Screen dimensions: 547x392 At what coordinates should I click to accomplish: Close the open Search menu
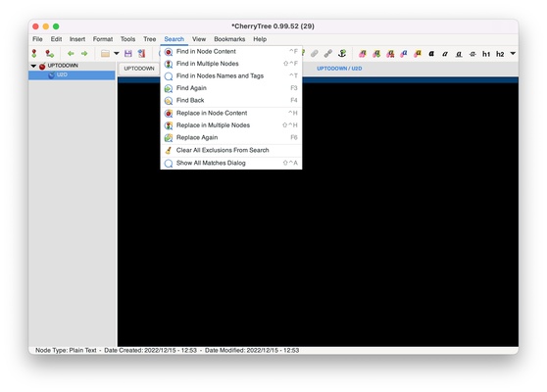tap(174, 39)
